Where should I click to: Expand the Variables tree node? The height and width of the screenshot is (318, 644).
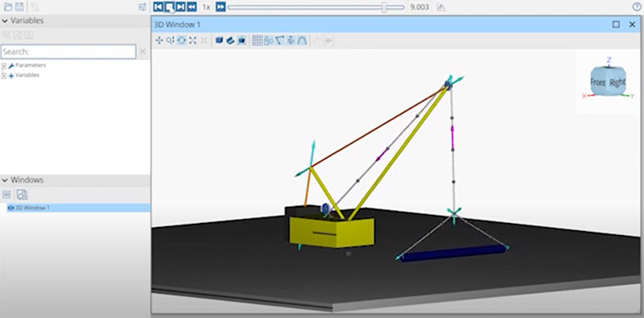point(4,76)
